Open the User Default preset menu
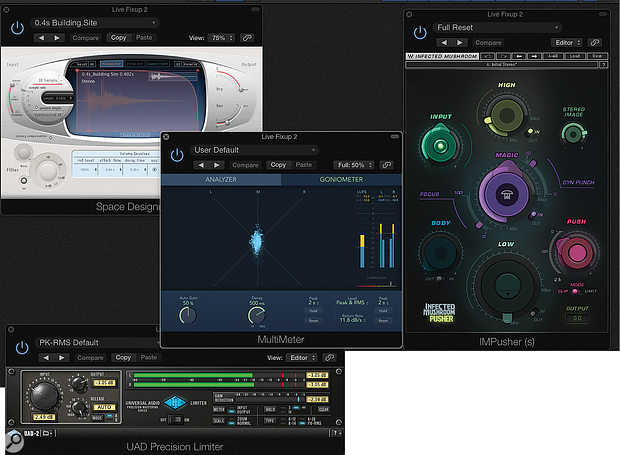620x455 pixels. click(254, 150)
